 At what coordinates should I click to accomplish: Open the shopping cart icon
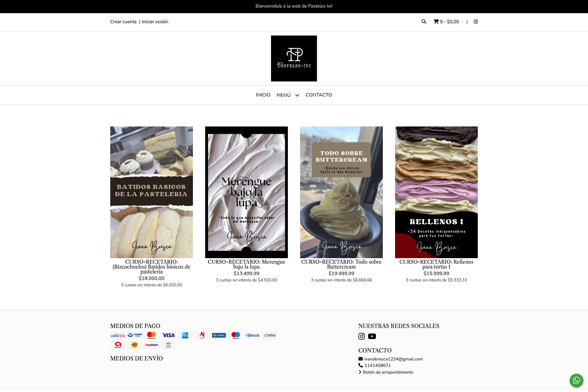click(436, 21)
